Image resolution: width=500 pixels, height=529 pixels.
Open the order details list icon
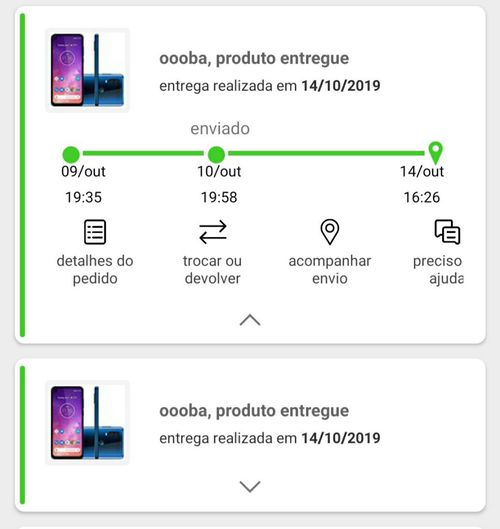click(x=95, y=232)
